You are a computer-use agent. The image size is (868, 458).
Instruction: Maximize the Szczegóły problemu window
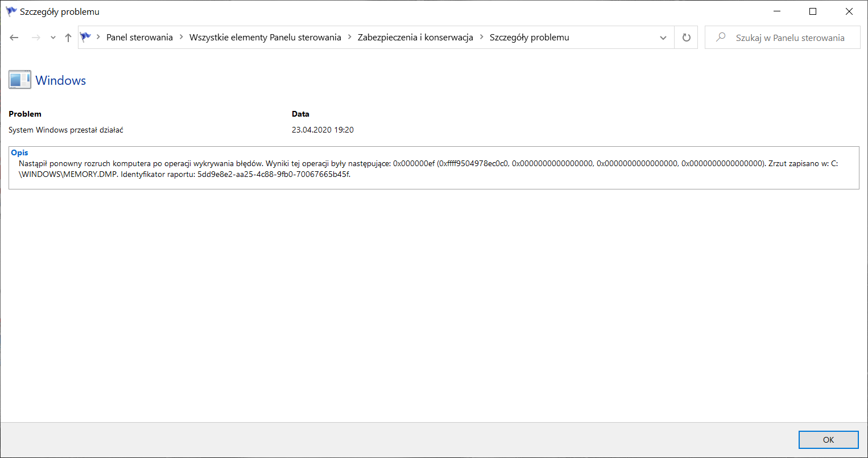tap(813, 11)
